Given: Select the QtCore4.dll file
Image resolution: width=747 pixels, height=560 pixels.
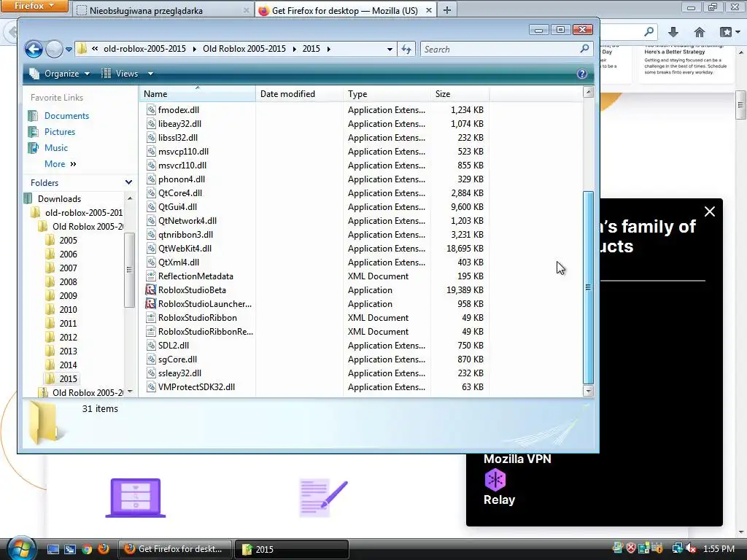Looking at the screenshot, I should (x=180, y=192).
